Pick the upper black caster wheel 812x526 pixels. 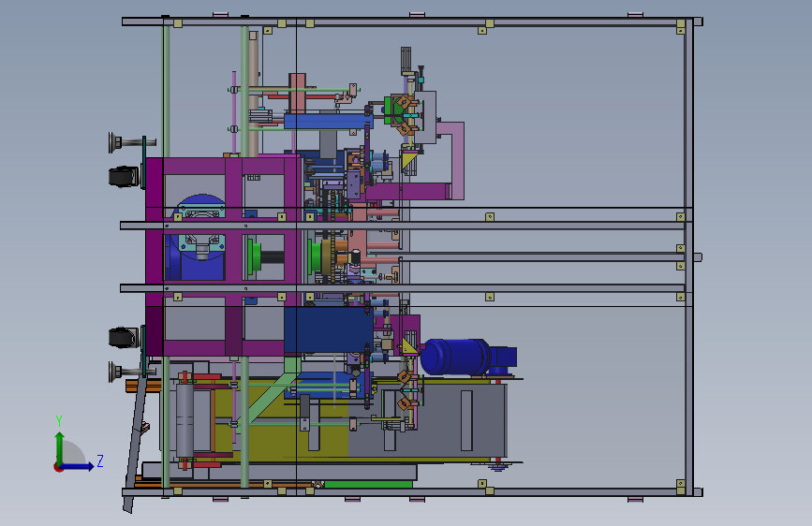point(124,177)
